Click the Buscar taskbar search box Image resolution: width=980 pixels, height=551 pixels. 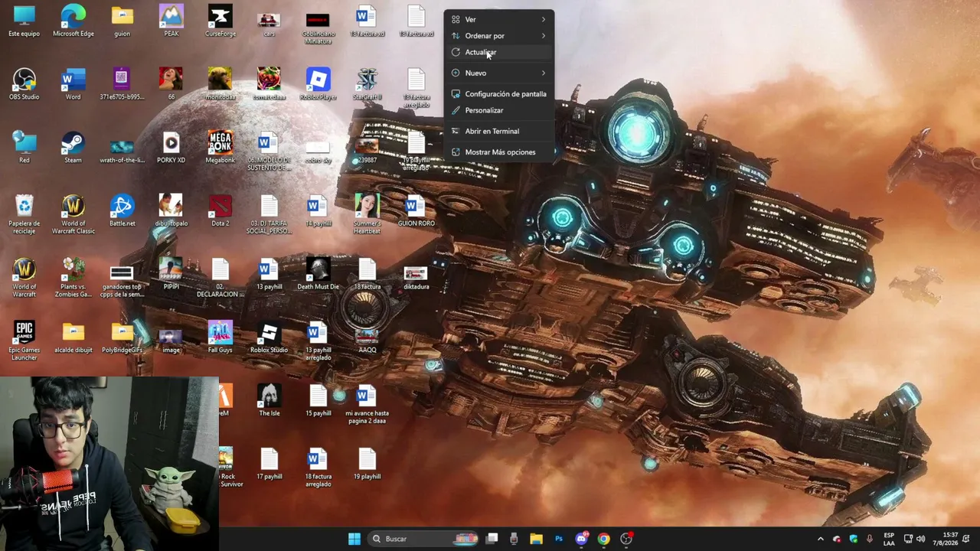pos(423,539)
